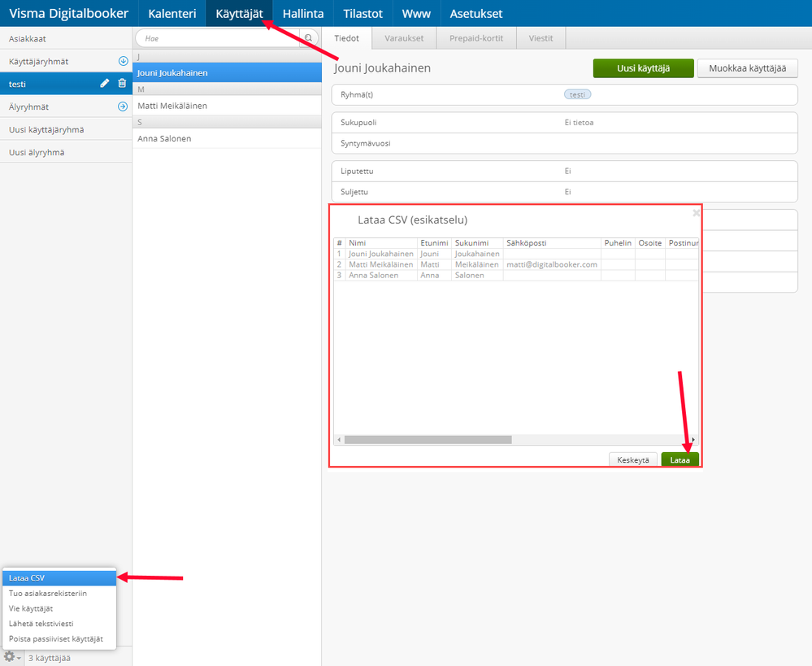Open the gear settings menu at bottom left
The image size is (812, 666).
[11, 657]
